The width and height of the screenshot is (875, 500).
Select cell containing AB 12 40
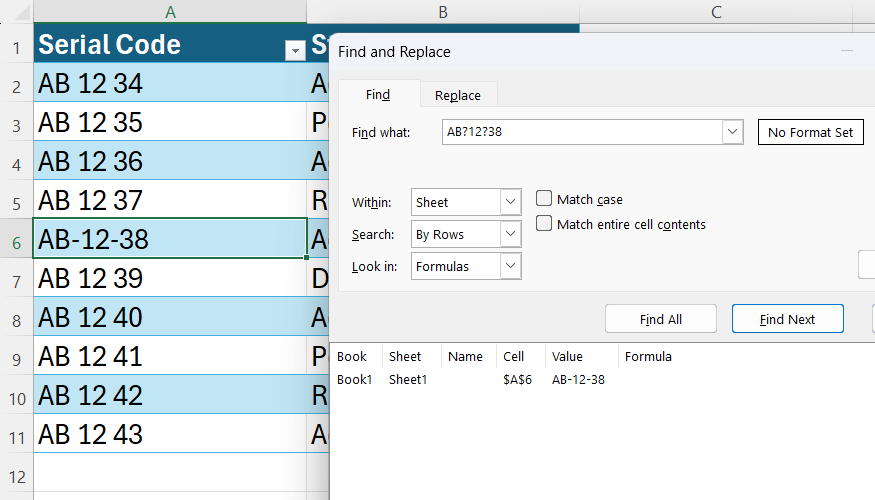click(170, 317)
